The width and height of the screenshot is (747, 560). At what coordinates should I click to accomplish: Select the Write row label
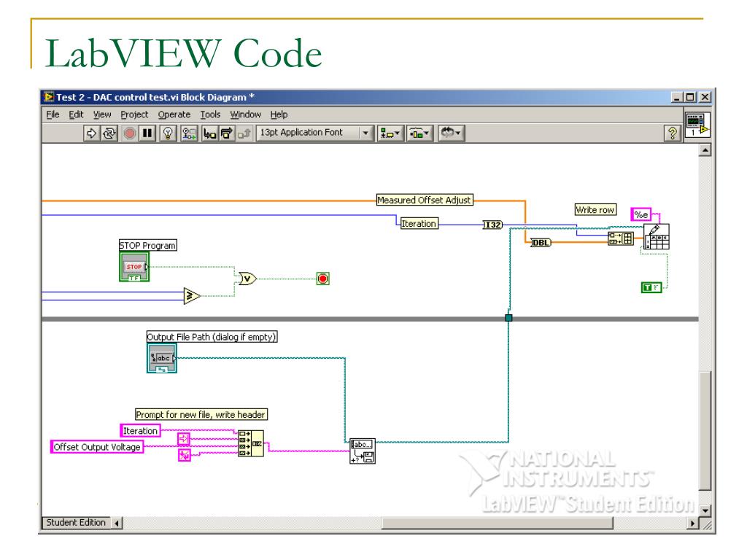point(595,210)
